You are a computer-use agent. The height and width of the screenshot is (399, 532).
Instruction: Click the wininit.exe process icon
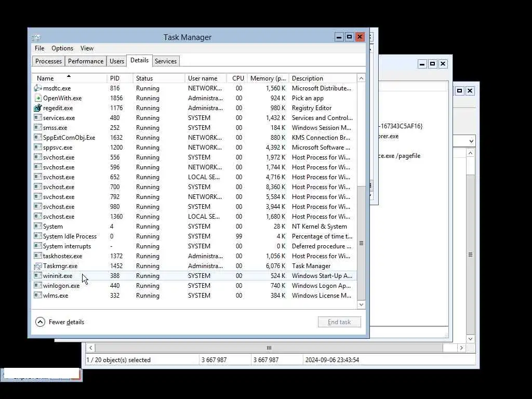[x=37, y=275]
